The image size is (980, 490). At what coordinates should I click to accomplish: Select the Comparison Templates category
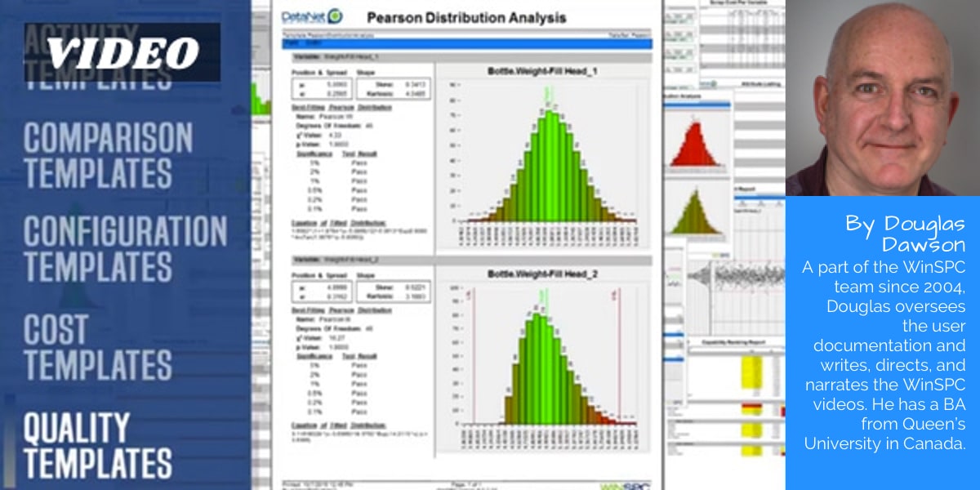point(108,155)
